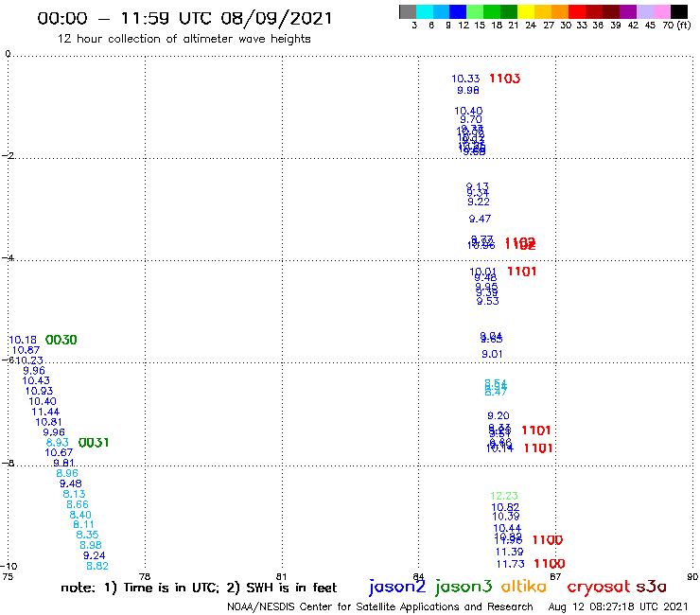Click the wave height value 9.53
700x615 pixels.
[x=488, y=302]
